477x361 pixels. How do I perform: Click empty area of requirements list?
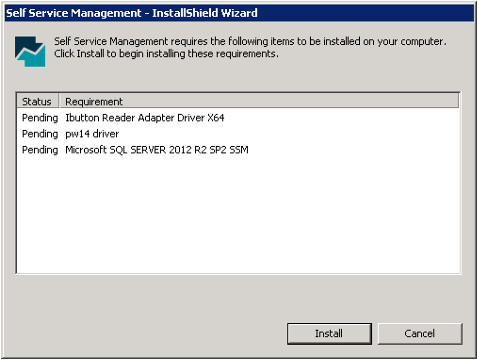[x=238, y=213]
